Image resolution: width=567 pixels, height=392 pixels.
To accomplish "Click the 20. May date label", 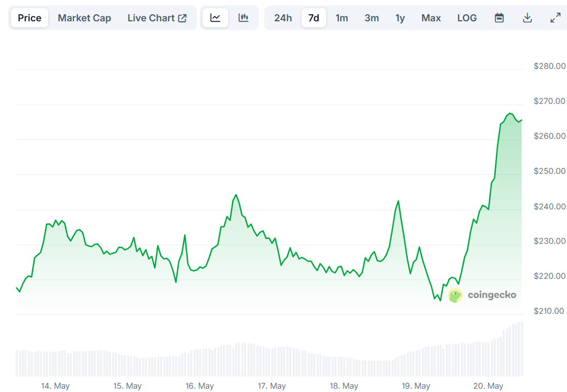I will coord(488,386).
